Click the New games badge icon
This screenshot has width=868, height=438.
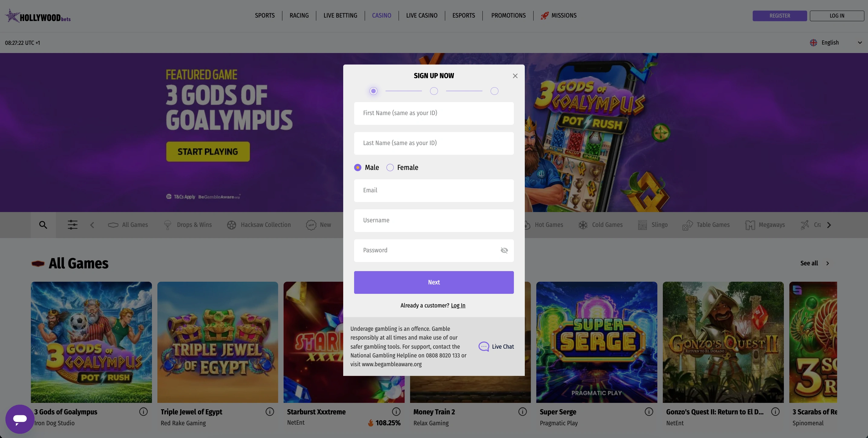(x=311, y=225)
